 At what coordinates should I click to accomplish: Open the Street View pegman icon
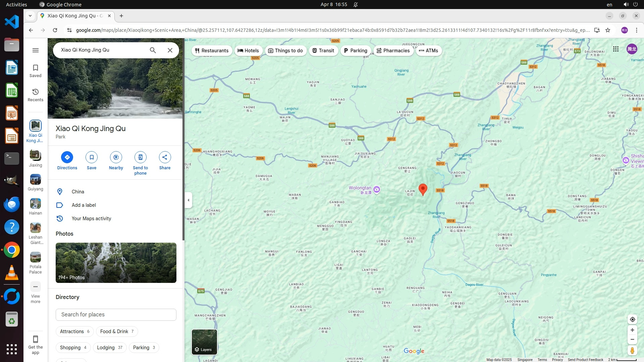pos(632,351)
